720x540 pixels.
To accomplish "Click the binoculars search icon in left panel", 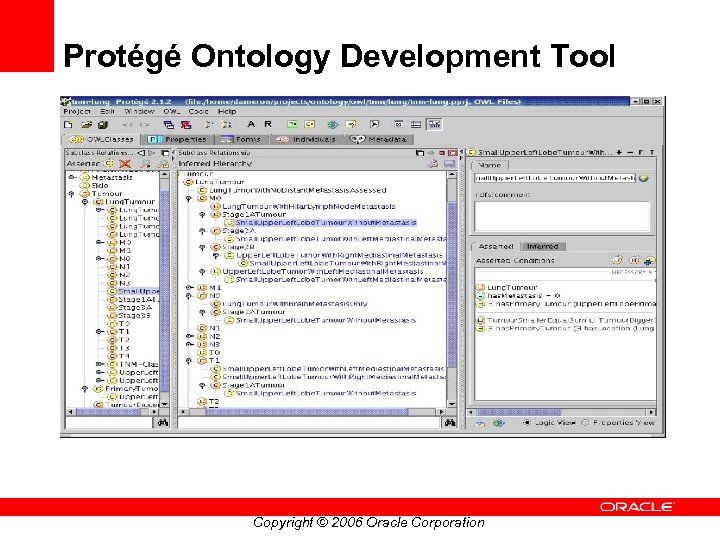I will (163, 422).
